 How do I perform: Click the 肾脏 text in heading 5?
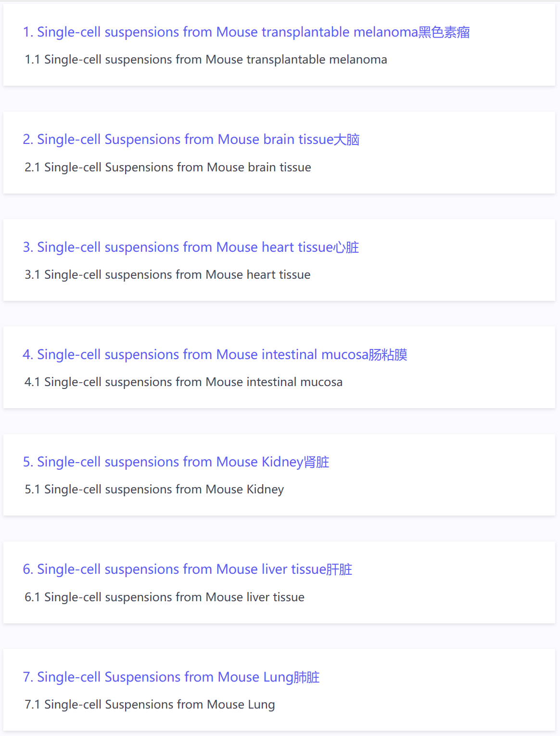point(317,462)
